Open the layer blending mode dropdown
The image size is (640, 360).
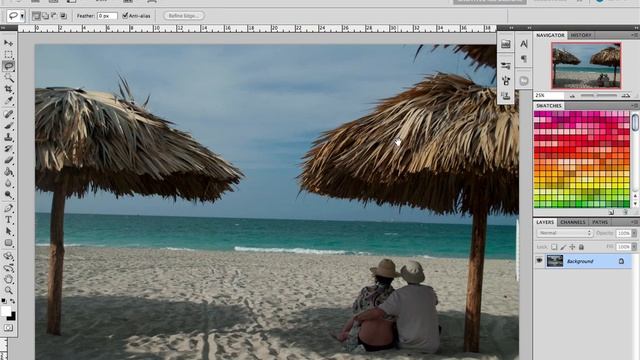(x=565, y=233)
